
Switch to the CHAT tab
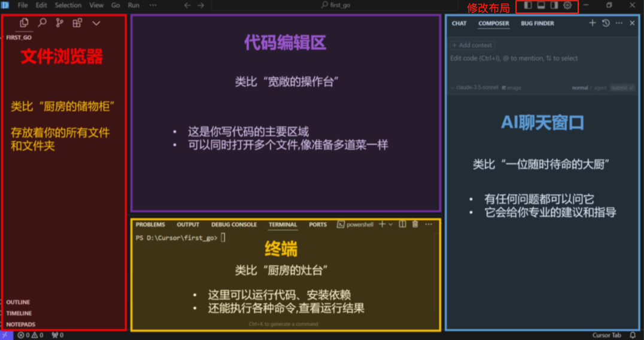[459, 23]
